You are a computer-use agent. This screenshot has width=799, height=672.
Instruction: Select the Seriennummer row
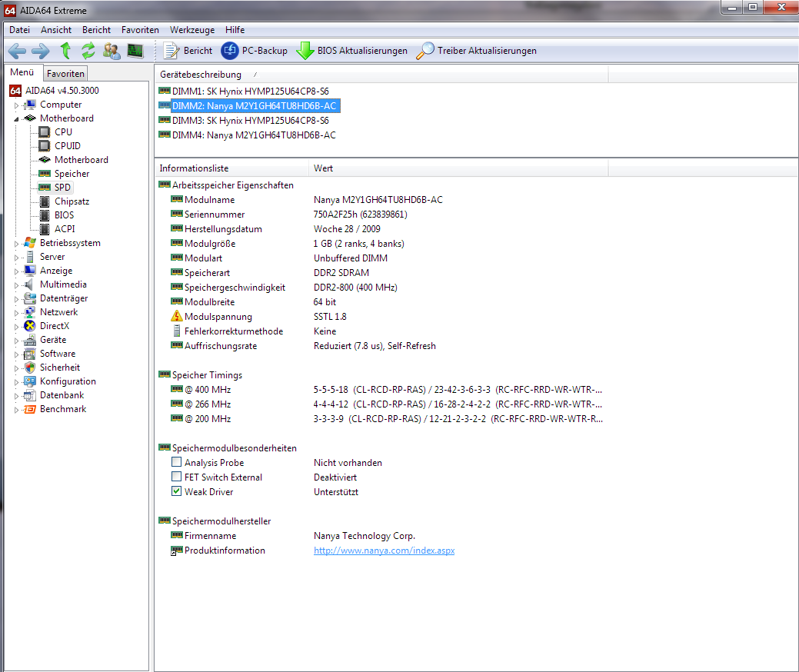coord(381,215)
